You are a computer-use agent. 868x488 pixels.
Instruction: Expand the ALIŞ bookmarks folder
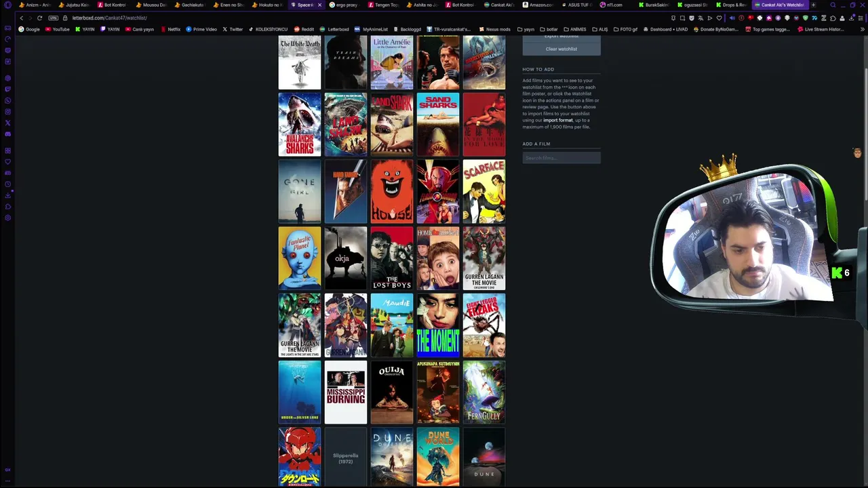(x=599, y=29)
